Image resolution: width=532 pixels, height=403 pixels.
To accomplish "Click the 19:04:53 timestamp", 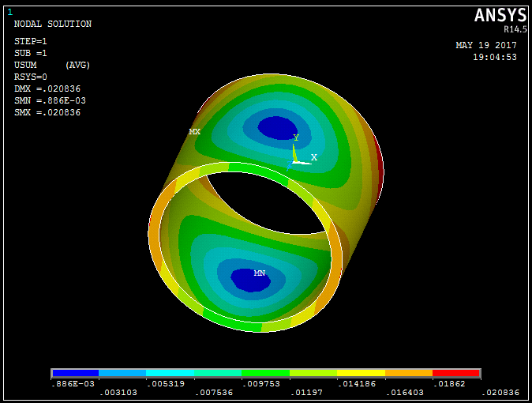I will [495, 57].
